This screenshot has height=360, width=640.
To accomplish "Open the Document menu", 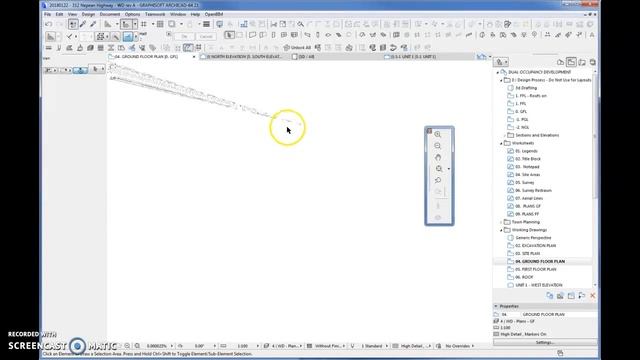I will (x=110, y=14).
